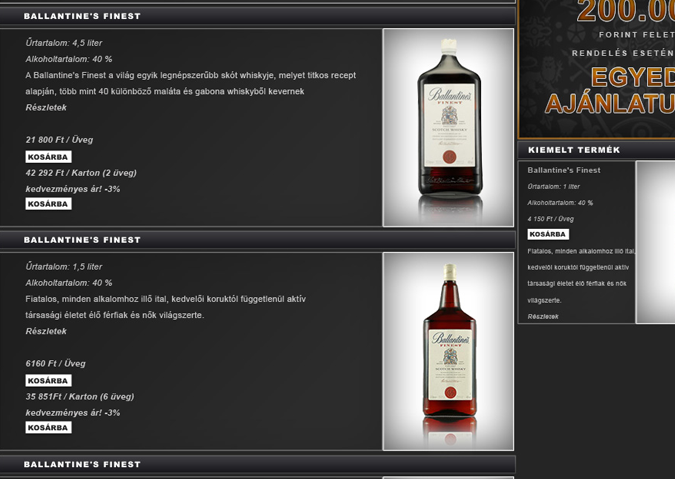The height and width of the screenshot is (479, 675).
Task: Add featured 1 liter Ballantine's to cart
Action: tap(548, 234)
